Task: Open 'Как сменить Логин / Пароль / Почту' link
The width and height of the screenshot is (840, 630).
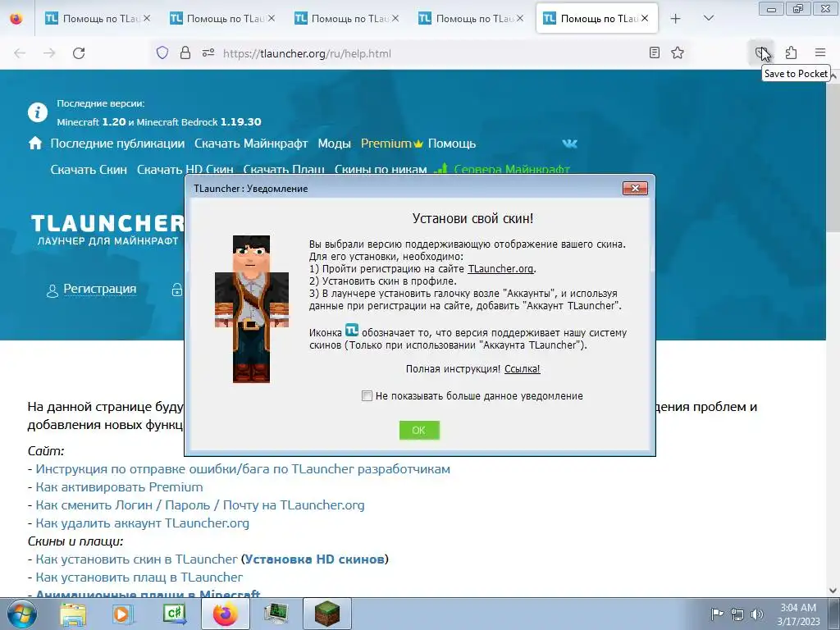Action: tap(200, 504)
